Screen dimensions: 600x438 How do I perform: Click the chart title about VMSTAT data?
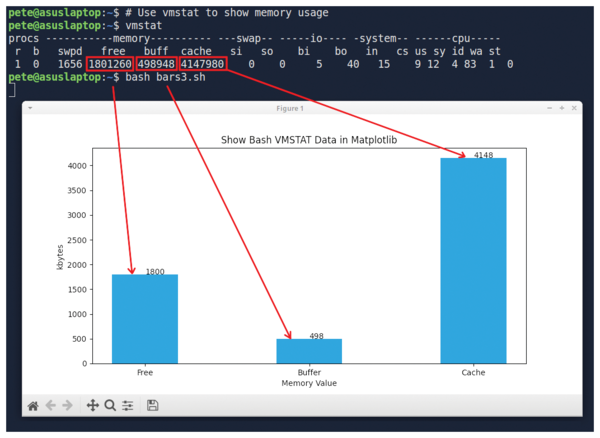point(309,140)
